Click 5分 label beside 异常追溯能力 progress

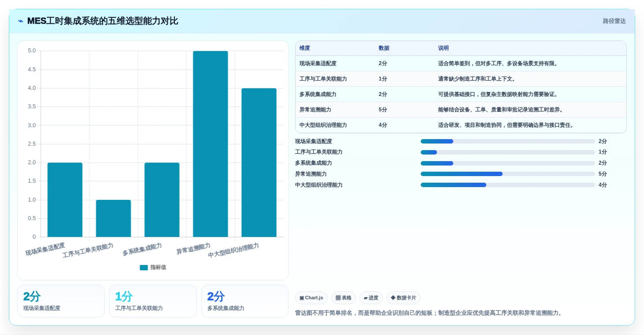pyautogui.click(x=603, y=174)
